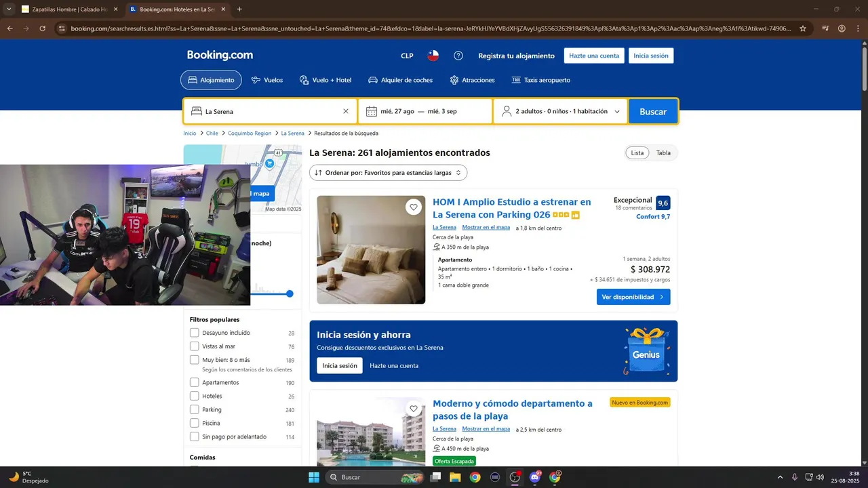Open site information icon in address bar
The image size is (868, 488).
(x=62, y=28)
